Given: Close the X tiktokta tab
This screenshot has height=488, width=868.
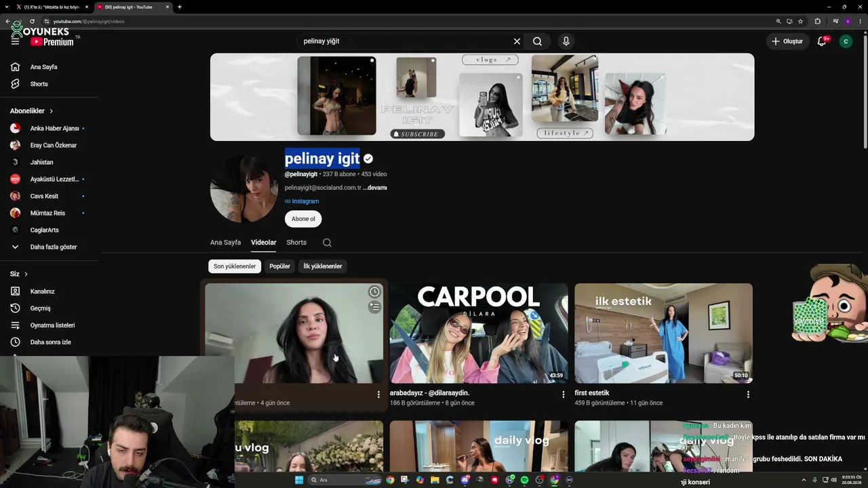Looking at the screenshot, I should point(87,7).
